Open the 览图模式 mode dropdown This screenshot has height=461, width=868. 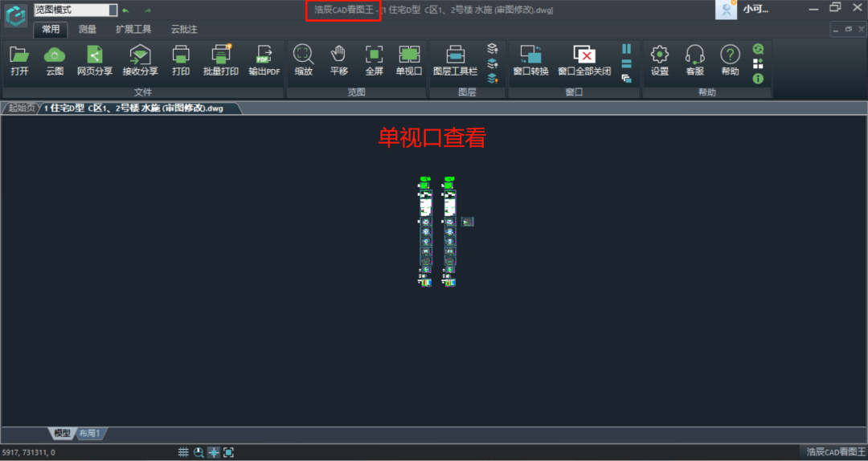pyautogui.click(x=76, y=10)
